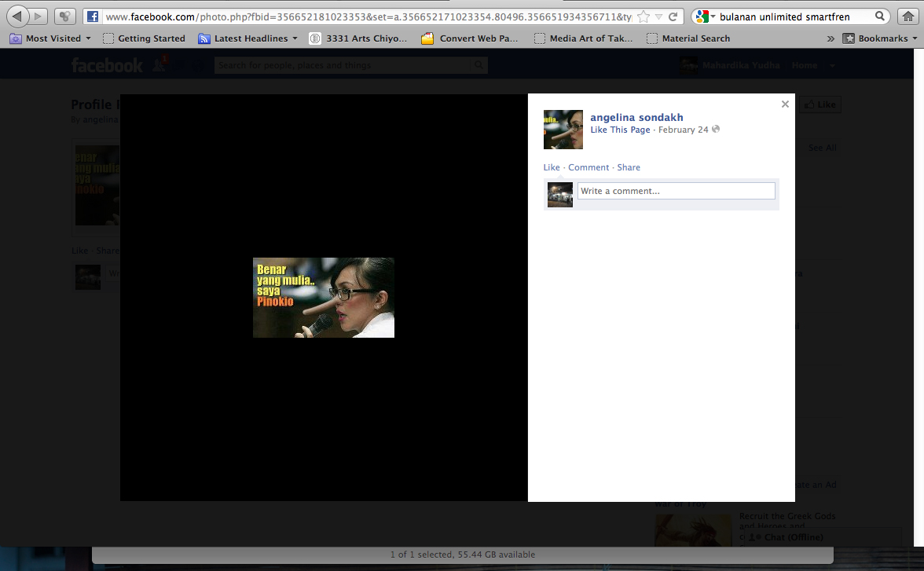
Task: Click the Facebook favicon in the address bar
Action: (x=93, y=16)
